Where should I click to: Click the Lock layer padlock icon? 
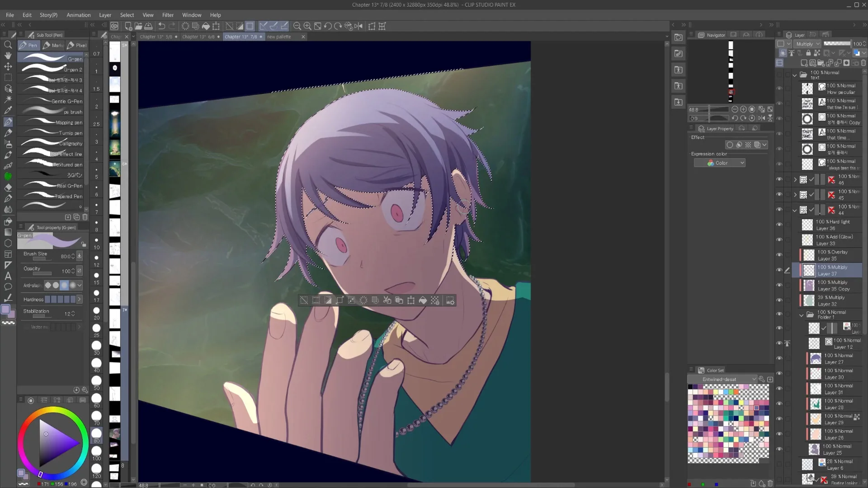808,53
